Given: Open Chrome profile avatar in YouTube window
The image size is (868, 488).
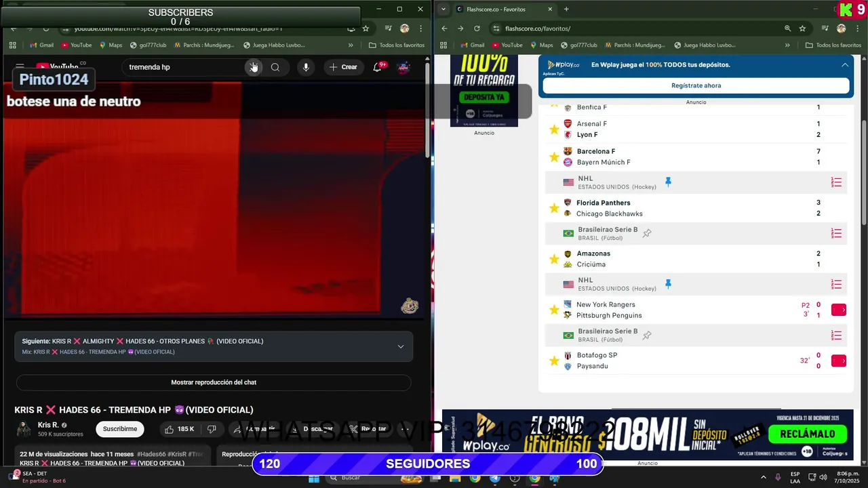Looking at the screenshot, I should tap(405, 28).
